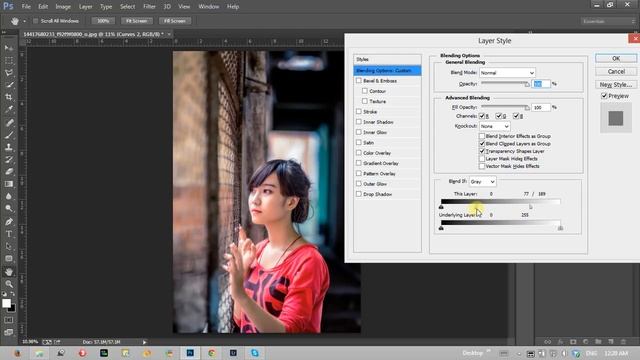Screen dimensions: 640x360
Task: Select the History Brush tool
Action: tap(9, 159)
